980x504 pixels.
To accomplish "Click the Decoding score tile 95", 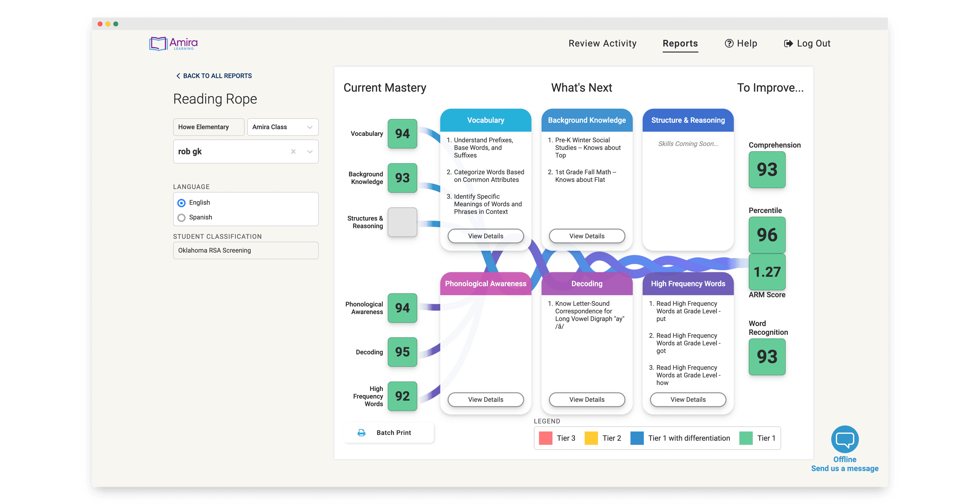I will coord(402,352).
